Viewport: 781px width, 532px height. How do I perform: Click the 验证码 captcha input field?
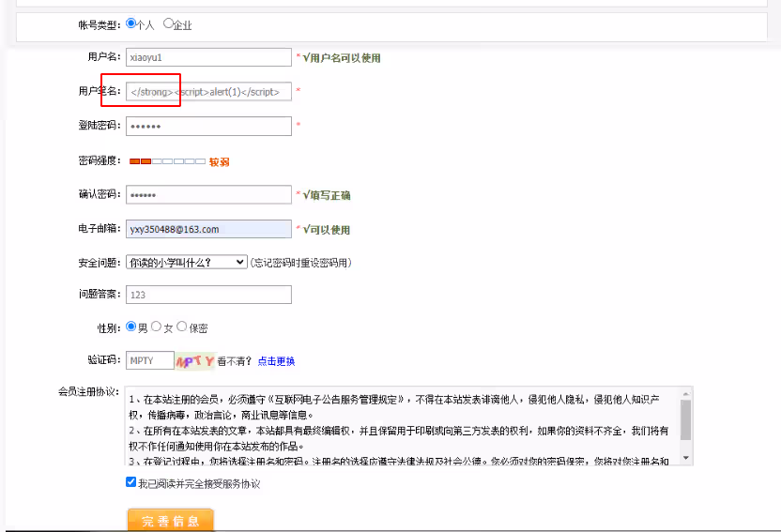(150, 360)
